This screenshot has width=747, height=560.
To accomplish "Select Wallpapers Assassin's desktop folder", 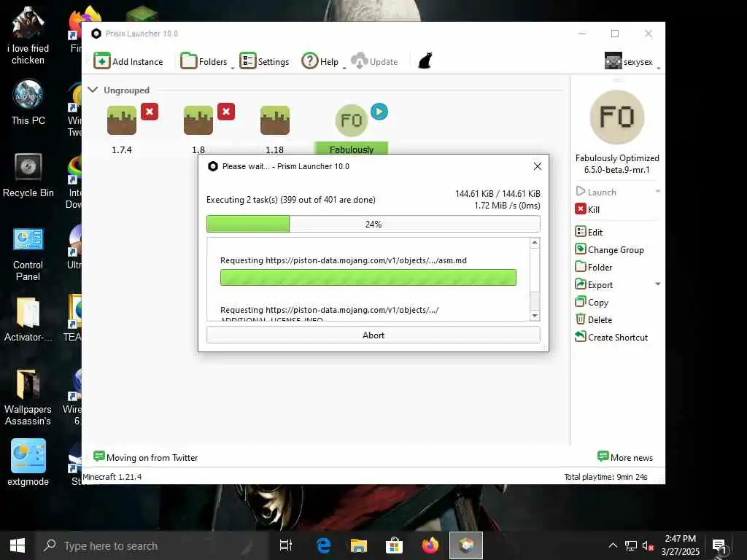I will click(x=28, y=397).
